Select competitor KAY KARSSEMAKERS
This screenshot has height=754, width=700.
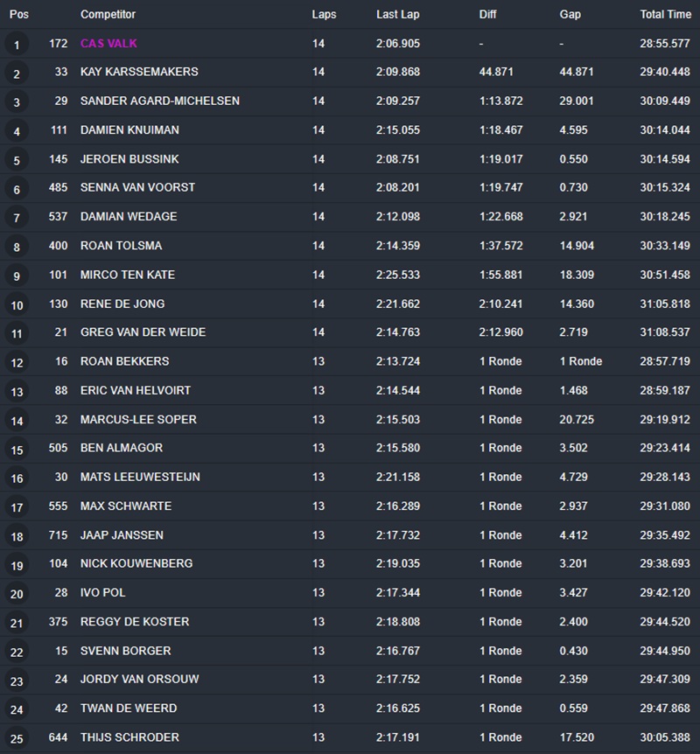click(x=139, y=72)
